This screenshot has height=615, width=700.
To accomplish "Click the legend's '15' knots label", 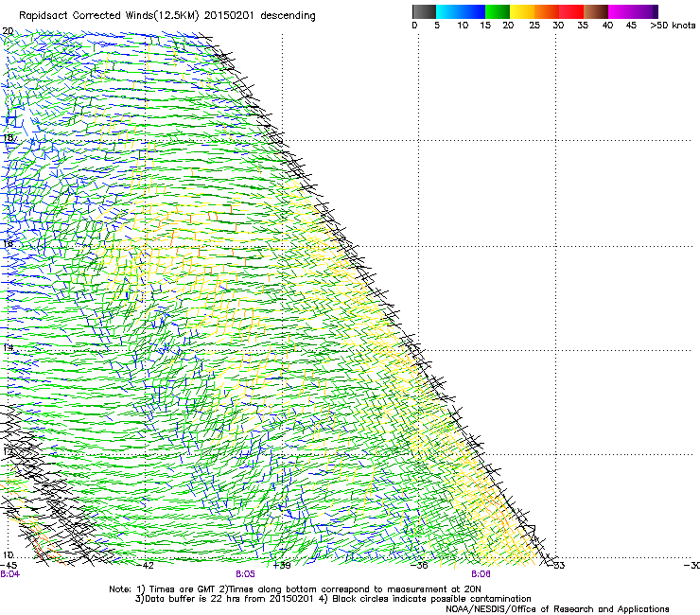I will pos(485,26).
